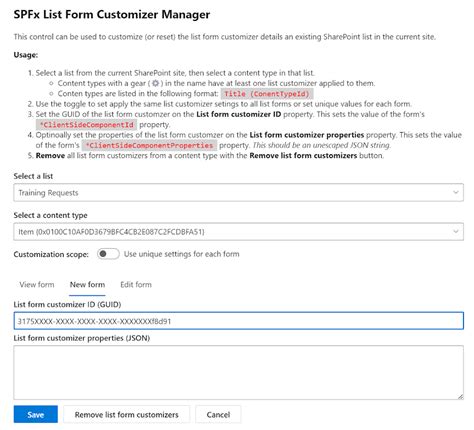The image size is (474, 430).
Task: Click the 'List form customizer properties (JSON)' label
Action: click(82, 338)
